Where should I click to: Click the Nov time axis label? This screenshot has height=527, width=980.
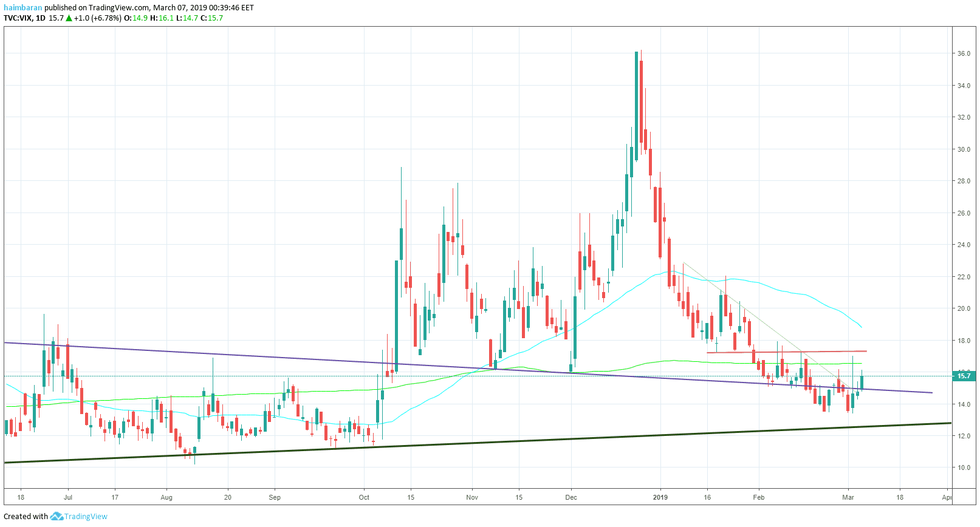click(472, 497)
